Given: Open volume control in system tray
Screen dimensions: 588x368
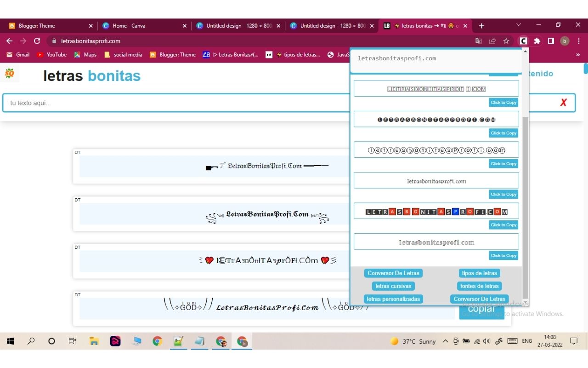Looking at the screenshot, I should point(487,341).
